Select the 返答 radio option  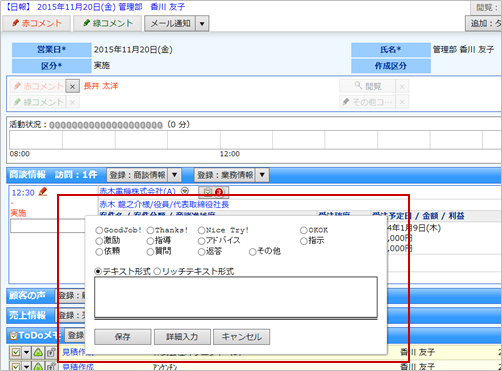point(201,252)
